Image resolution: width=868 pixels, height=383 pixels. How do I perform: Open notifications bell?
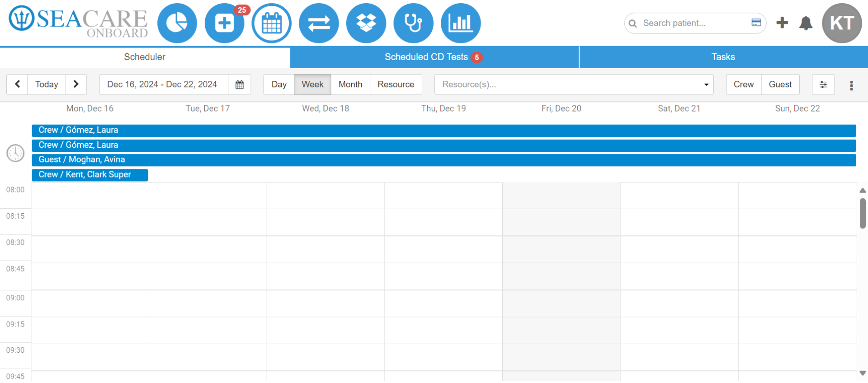[806, 23]
